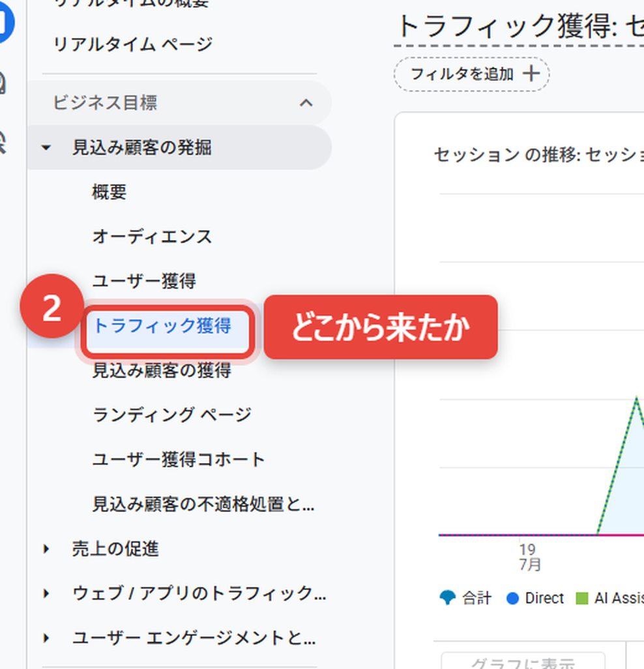Viewport: 644px width, 669px height.
Task: Collapse 見込み顧客の発掘 tree arrow
Action: pos(46,147)
